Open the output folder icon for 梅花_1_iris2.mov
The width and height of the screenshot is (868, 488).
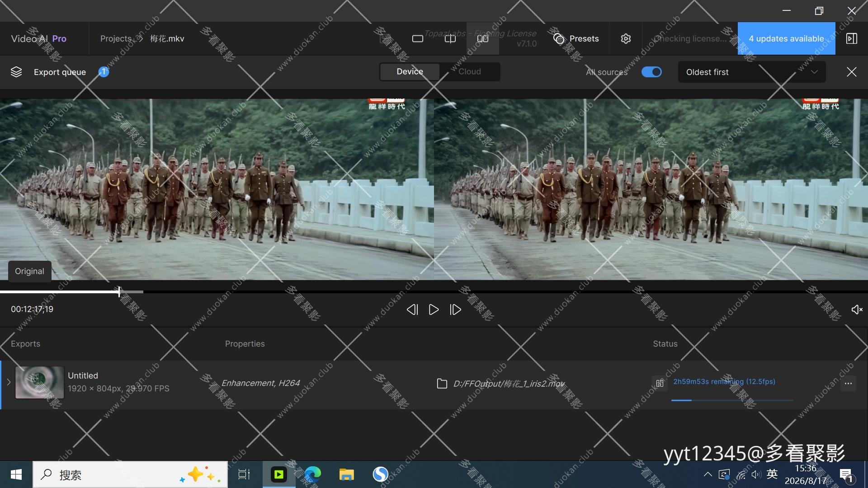point(442,384)
